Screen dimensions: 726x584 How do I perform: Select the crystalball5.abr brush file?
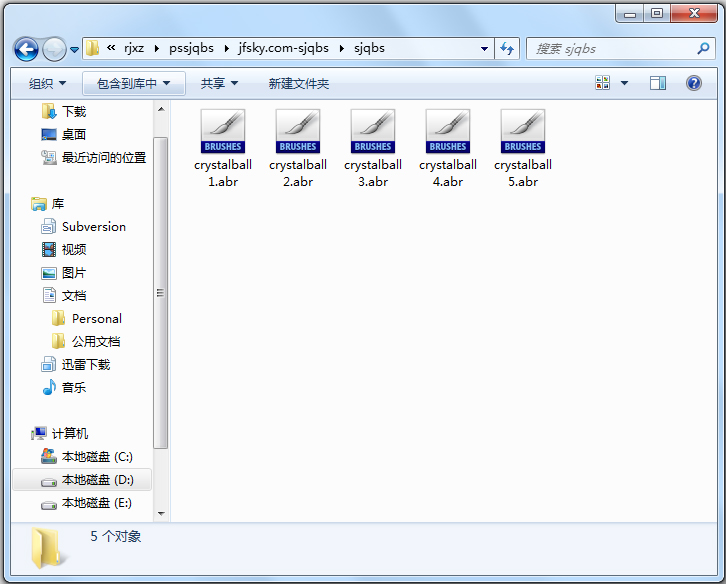pos(522,148)
